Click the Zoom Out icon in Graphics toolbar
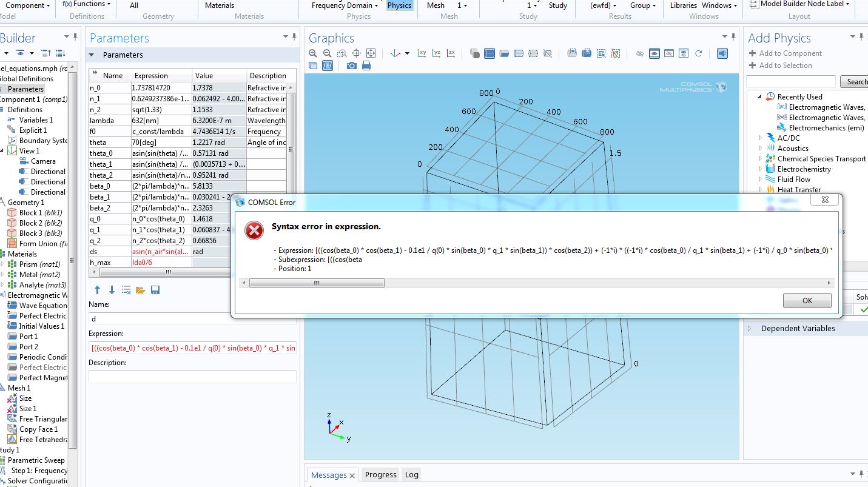Image resolution: width=868 pixels, height=487 pixels. [328, 53]
